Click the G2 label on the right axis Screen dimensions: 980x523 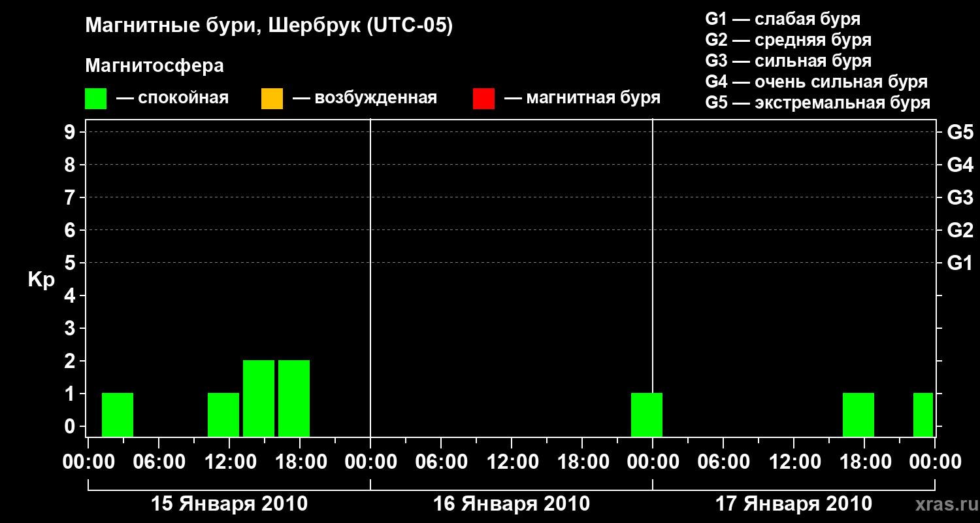click(960, 230)
